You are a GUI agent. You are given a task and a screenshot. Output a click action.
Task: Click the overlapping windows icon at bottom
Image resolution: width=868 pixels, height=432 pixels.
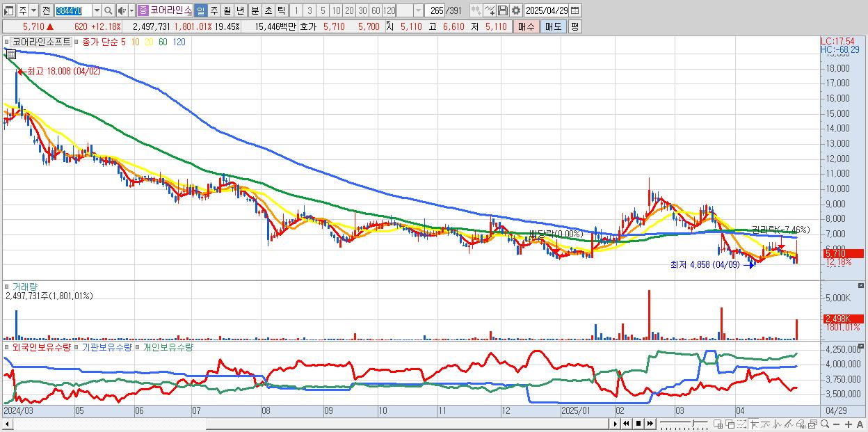point(730,424)
